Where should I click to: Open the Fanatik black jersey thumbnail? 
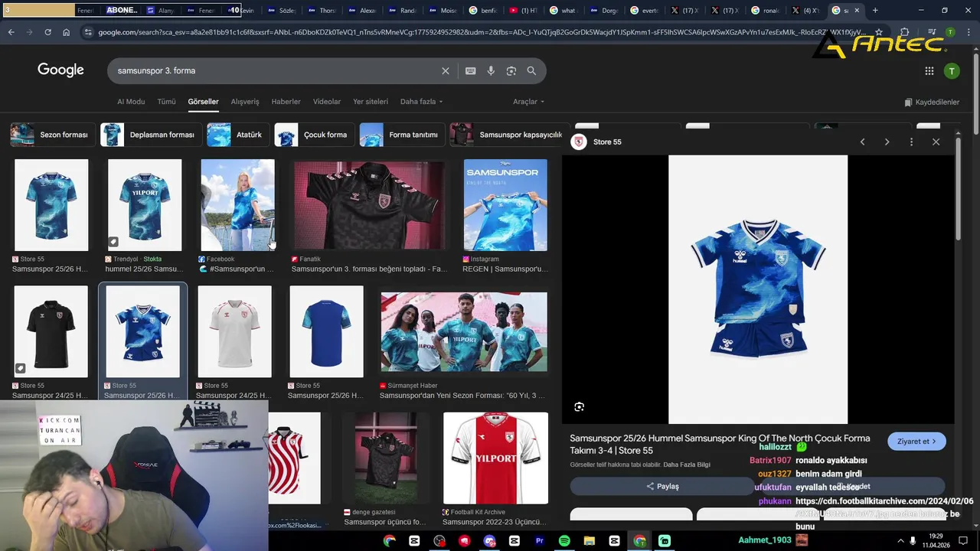[x=370, y=205]
